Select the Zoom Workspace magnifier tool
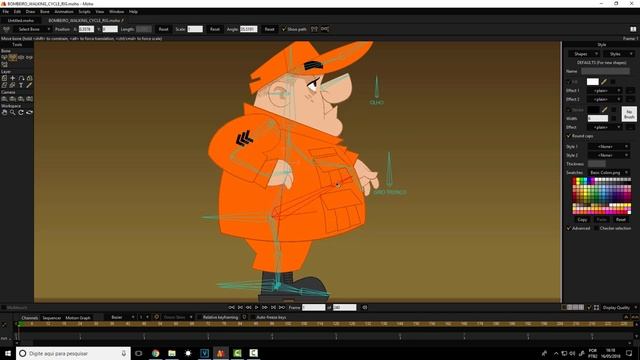Screen dimensions: 640x360 [x=13, y=112]
